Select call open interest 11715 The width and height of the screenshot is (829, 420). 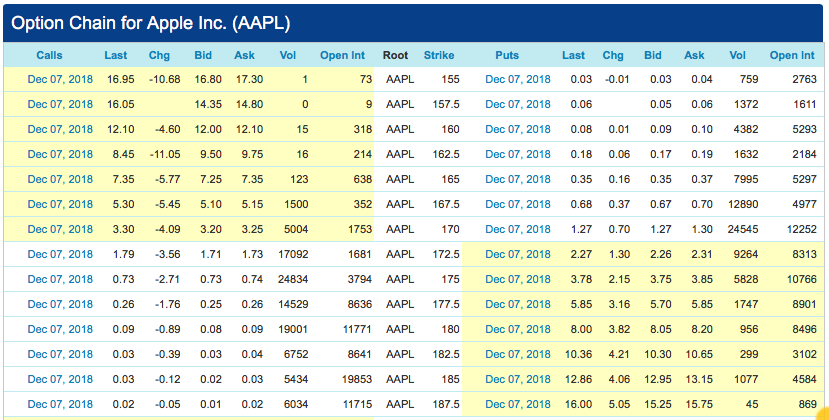coord(357,404)
